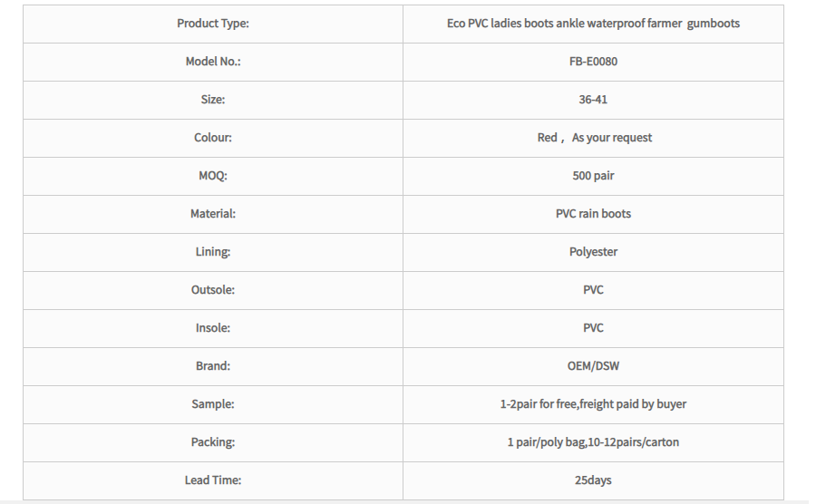The width and height of the screenshot is (826, 504).
Task: Select the 25days lead time value
Action: pos(593,480)
